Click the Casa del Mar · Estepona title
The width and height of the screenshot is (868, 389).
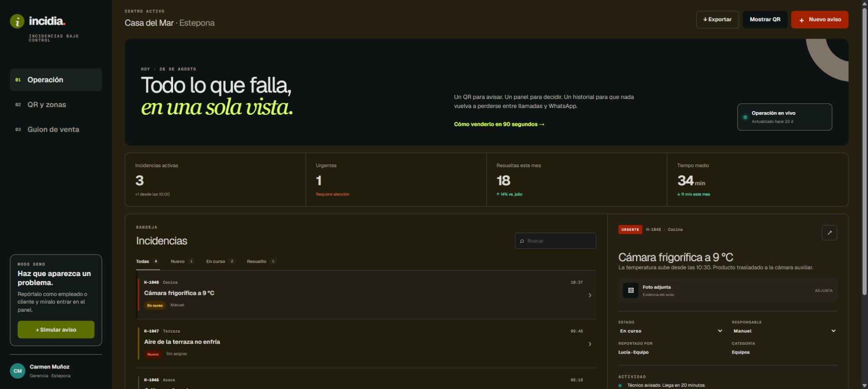click(x=169, y=23)
